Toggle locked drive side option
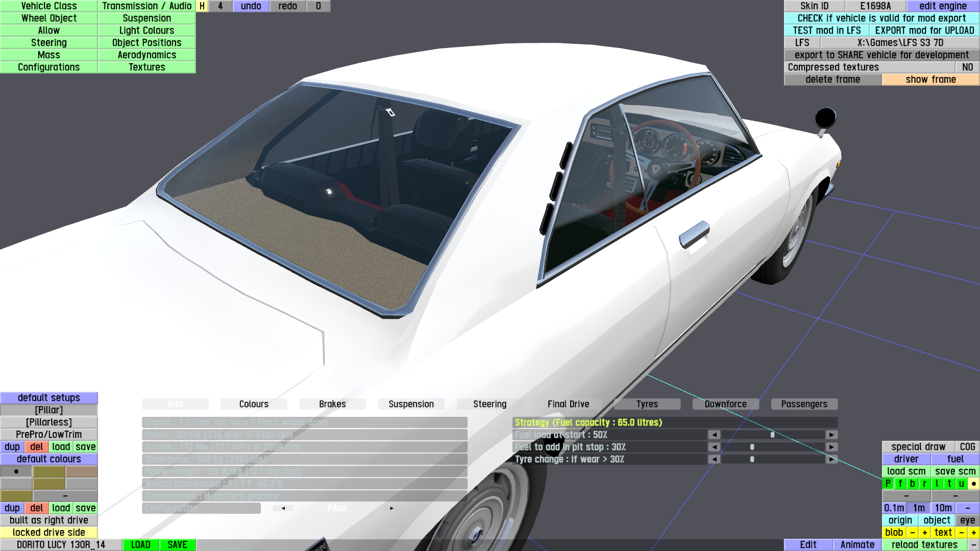 [x=49, y=533]
